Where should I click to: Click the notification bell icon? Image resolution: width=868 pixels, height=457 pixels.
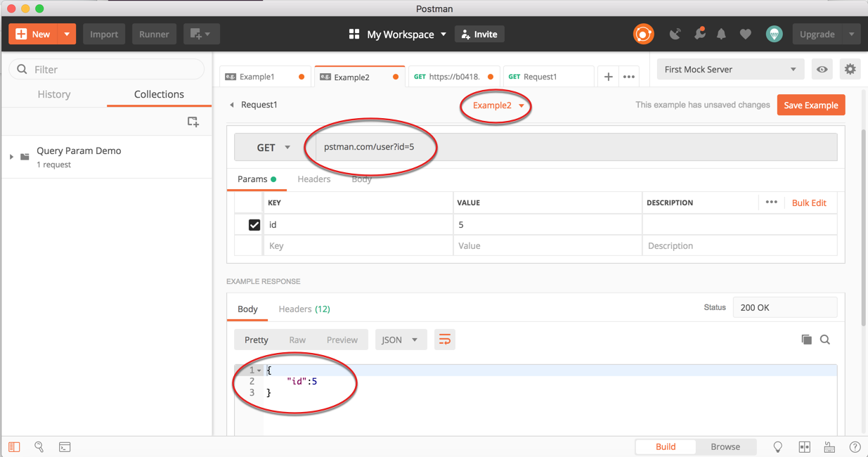(x=721, y=33)
